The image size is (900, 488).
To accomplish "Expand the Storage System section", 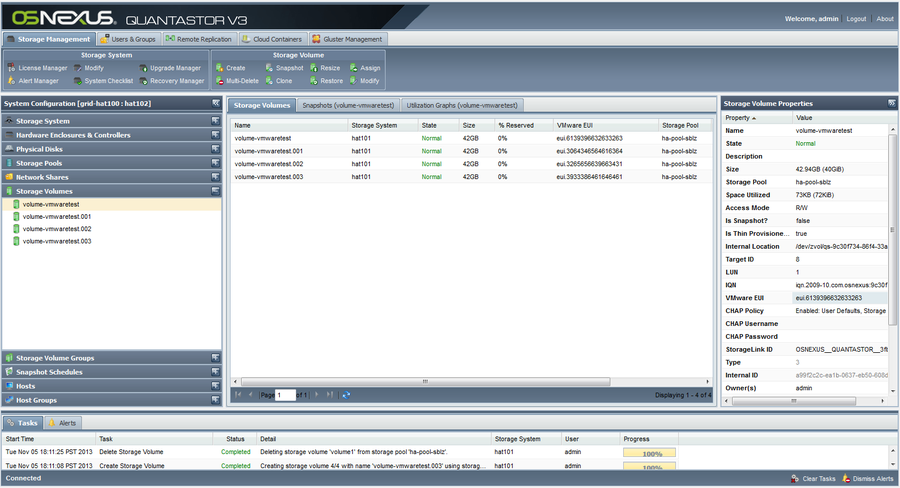I will coord(215,121).
